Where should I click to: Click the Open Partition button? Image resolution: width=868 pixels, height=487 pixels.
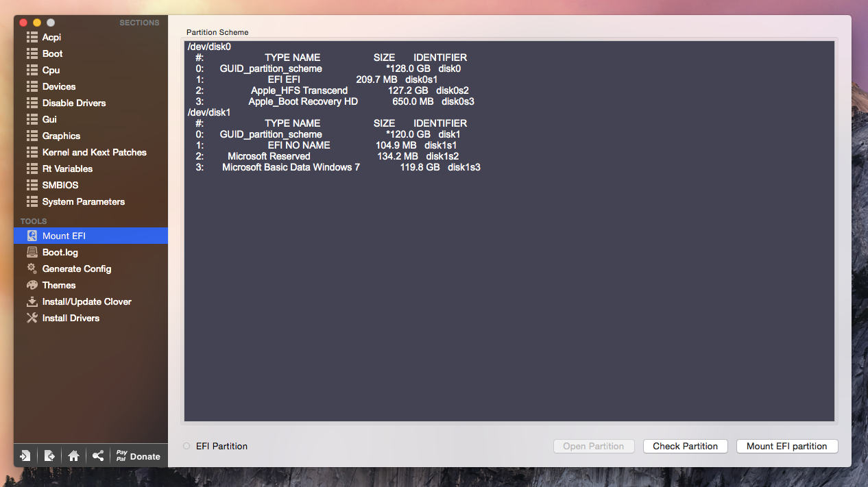point(594,446)
